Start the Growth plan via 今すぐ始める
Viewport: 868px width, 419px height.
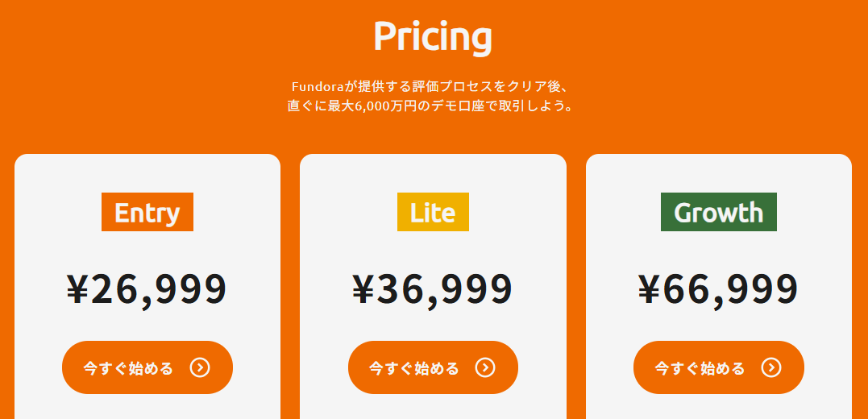click(x=719, y=367)
